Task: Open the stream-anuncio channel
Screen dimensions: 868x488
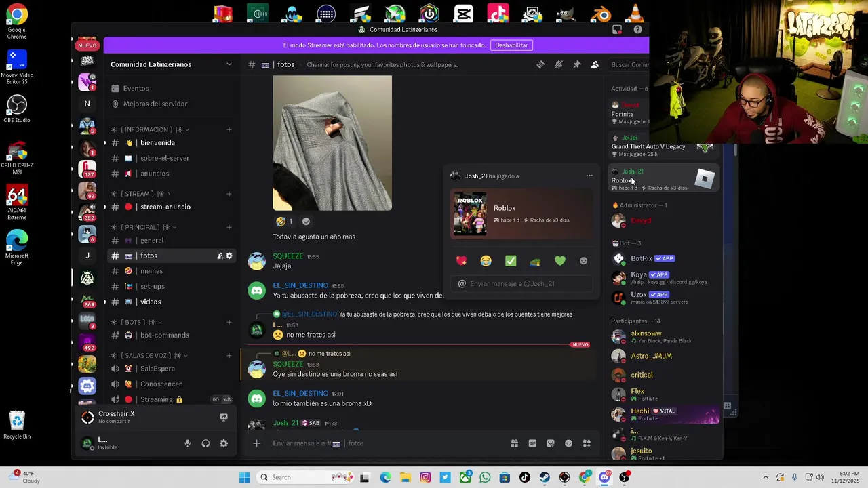Action: 172,207
